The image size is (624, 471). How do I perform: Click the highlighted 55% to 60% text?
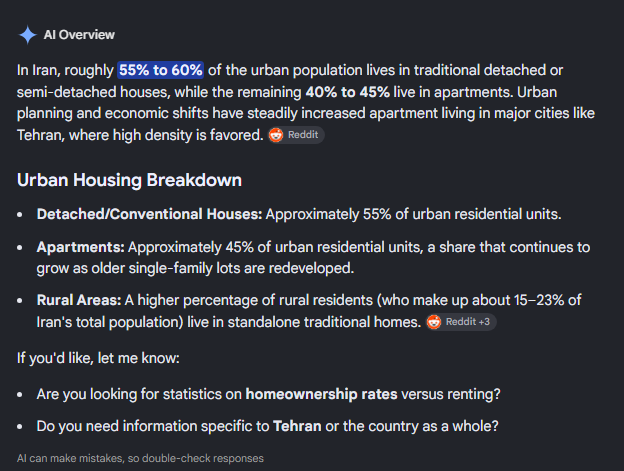161,70
